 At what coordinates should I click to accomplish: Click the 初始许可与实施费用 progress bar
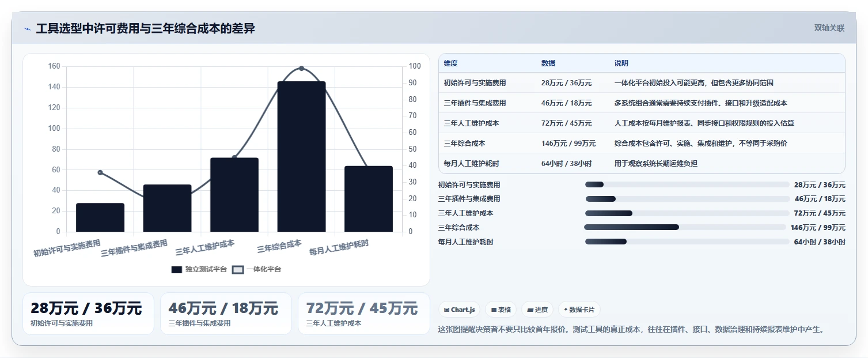[x=687, y=184]
